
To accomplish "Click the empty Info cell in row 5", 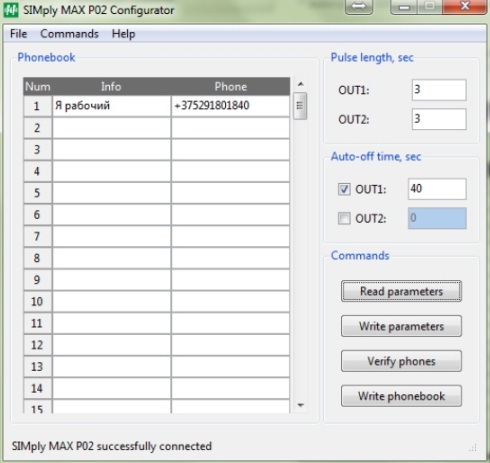I will pos(111,193).
